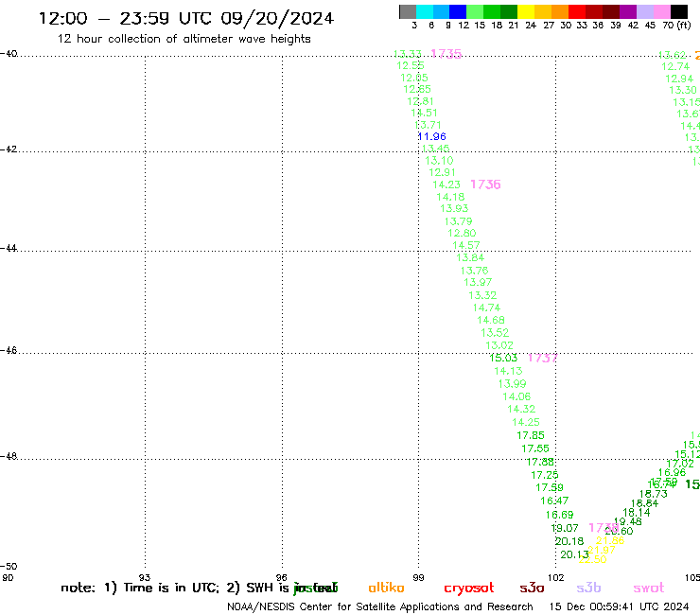The image size is (700, 615).
Task: Click the wave height reading 12.05
Action: pos(413,78)
